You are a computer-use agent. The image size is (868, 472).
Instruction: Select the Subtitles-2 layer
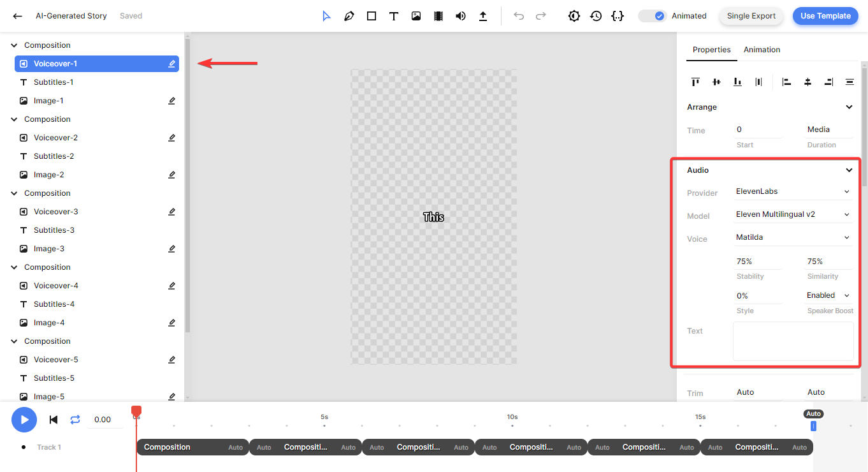click(54, 156)
